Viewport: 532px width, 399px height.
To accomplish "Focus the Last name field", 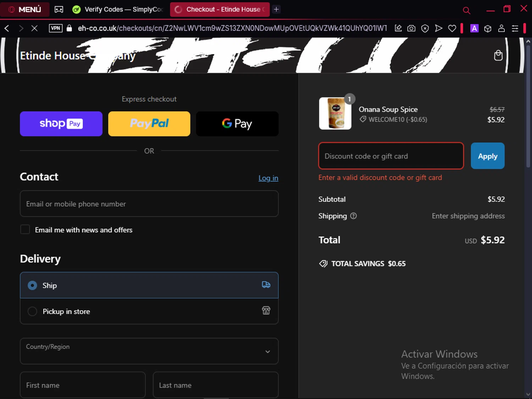I will (x=216, y=385).
